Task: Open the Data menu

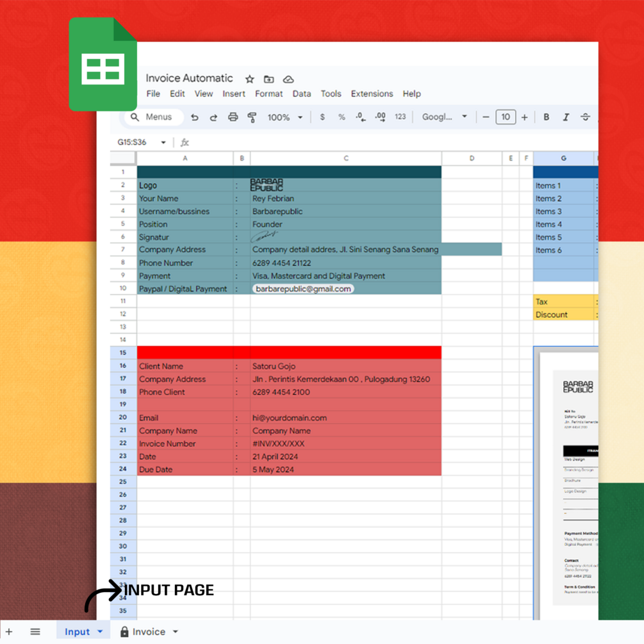Action: pos(301,94)
